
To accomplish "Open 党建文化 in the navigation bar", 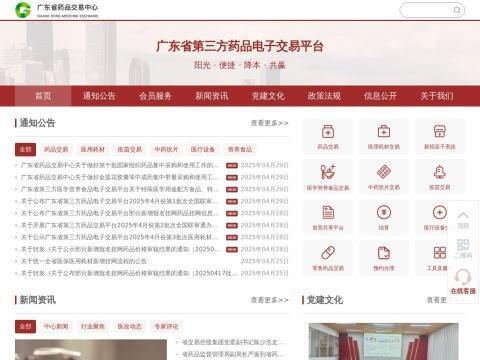I will pyautogui.click(x=268, y=96).
